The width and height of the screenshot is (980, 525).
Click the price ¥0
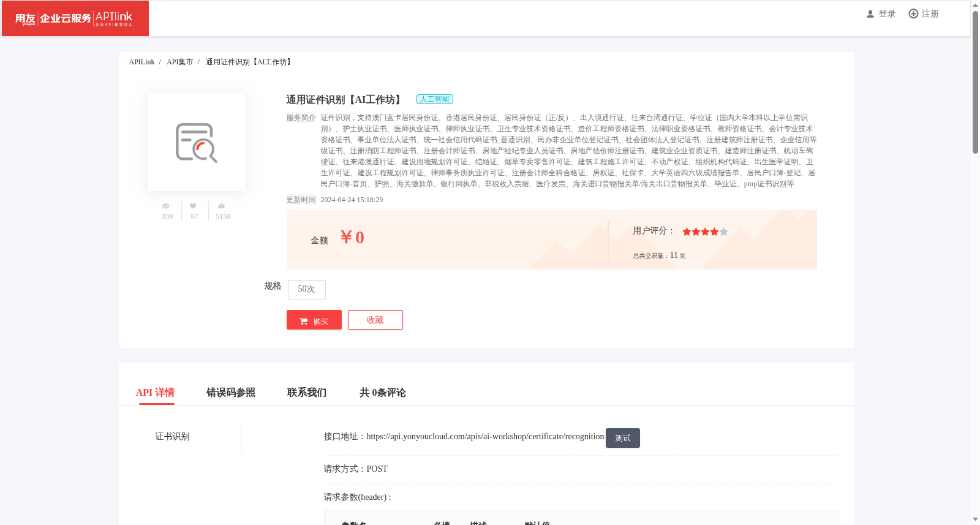352,238
